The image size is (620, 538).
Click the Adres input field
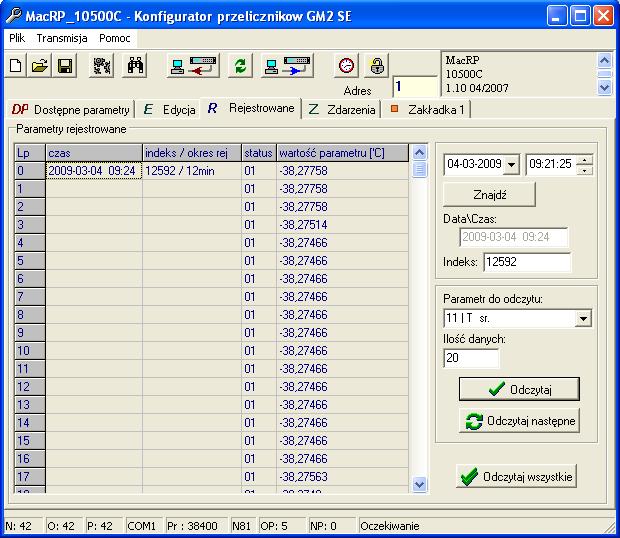[x=415, y=87]
